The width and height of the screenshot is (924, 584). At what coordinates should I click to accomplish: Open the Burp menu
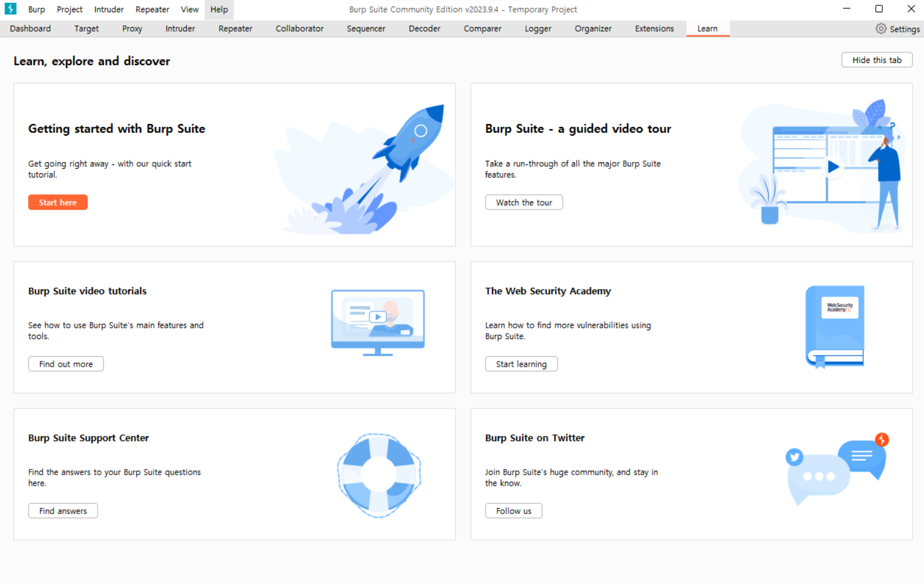pos(36,9)
